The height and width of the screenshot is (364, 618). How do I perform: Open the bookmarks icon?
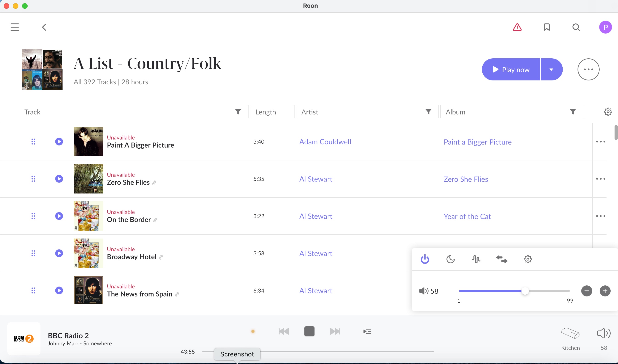(546, 27)
